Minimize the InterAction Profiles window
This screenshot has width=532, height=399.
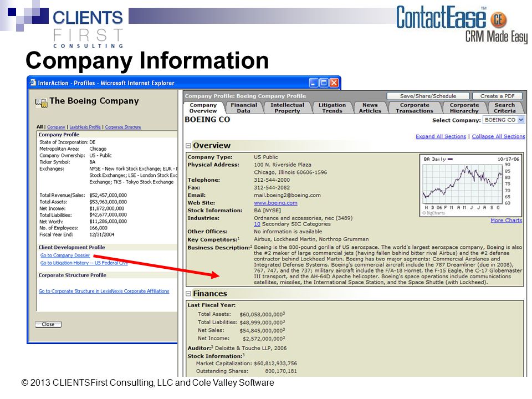pyautogui.click(x=314, y=83)
